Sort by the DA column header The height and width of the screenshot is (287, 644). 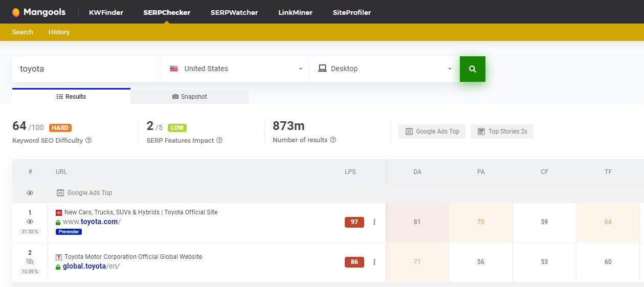pyautogui.click(x=417, y=172)
